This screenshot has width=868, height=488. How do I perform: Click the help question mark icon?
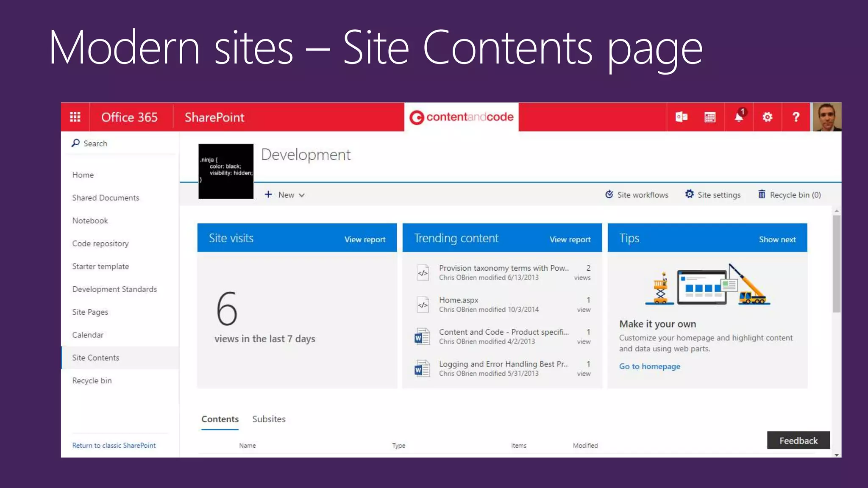coord(796,117)
